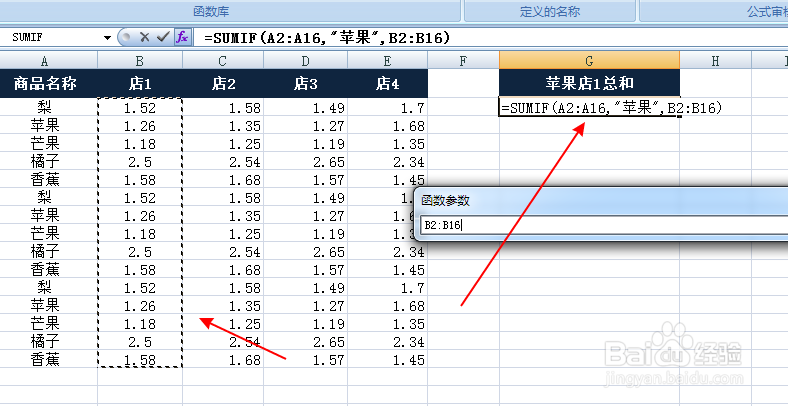Click header cell 店1

140,83
